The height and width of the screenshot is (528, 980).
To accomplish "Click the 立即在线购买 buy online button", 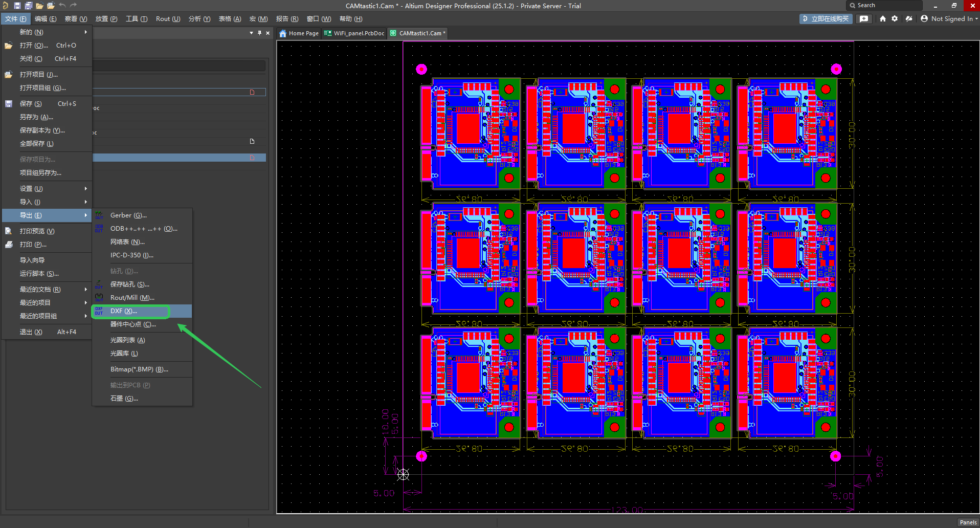I will [x=826, y=19].
